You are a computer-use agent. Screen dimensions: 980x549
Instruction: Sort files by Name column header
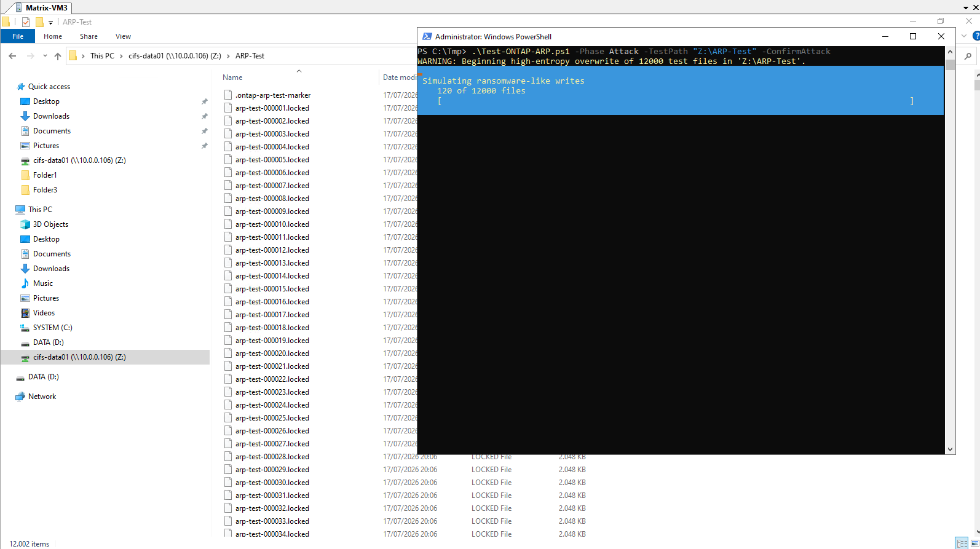[x=232, y=77]
